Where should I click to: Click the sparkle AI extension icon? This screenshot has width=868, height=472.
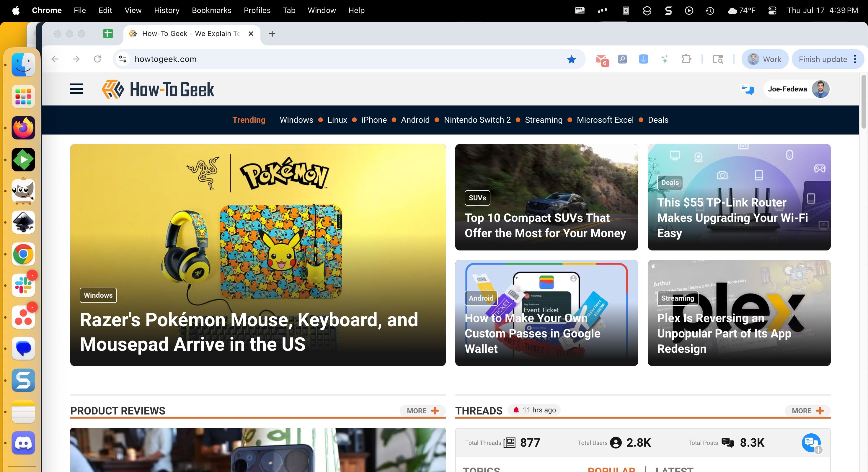665,59
